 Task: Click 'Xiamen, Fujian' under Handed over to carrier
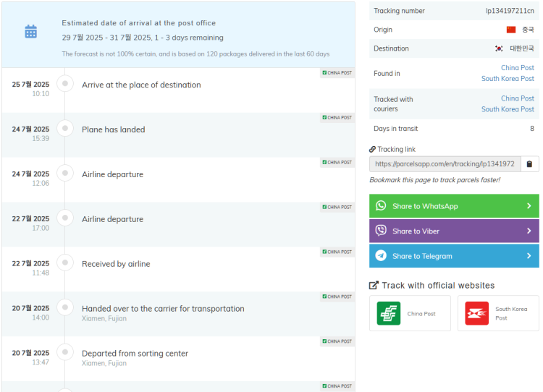104,318
